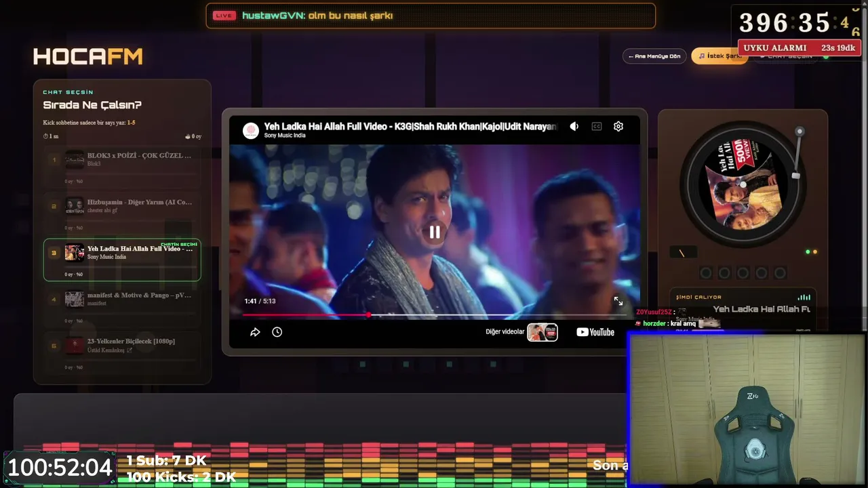
Task: Click the HOCAFM logo
Action: pyautogui.click(x=88, y=57)
